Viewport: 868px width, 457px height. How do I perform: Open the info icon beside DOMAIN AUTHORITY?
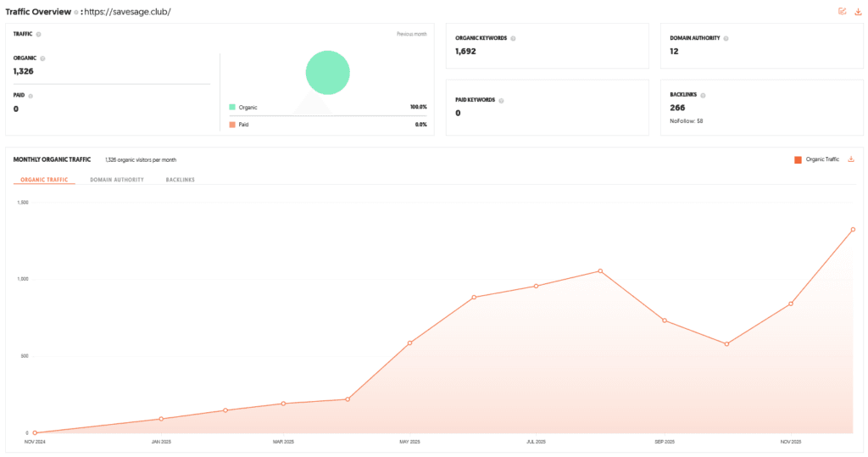pyautogui.click(x=726, y=39)
